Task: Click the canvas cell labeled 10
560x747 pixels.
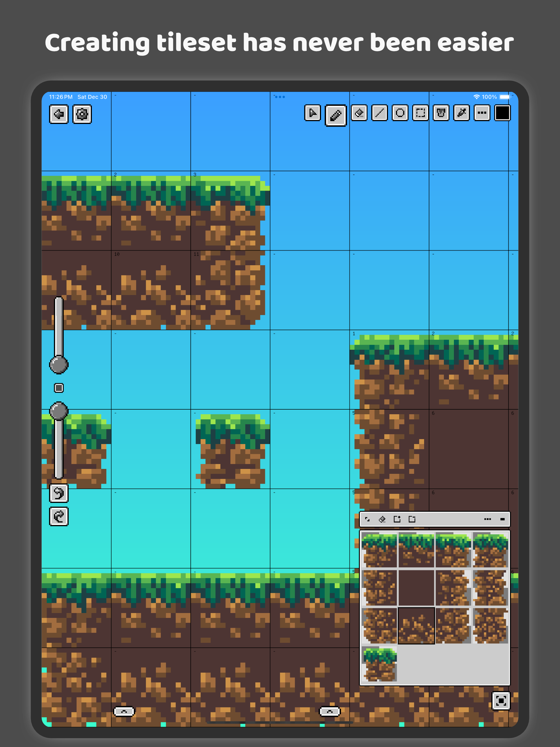Action: click(x=151, y=290)
